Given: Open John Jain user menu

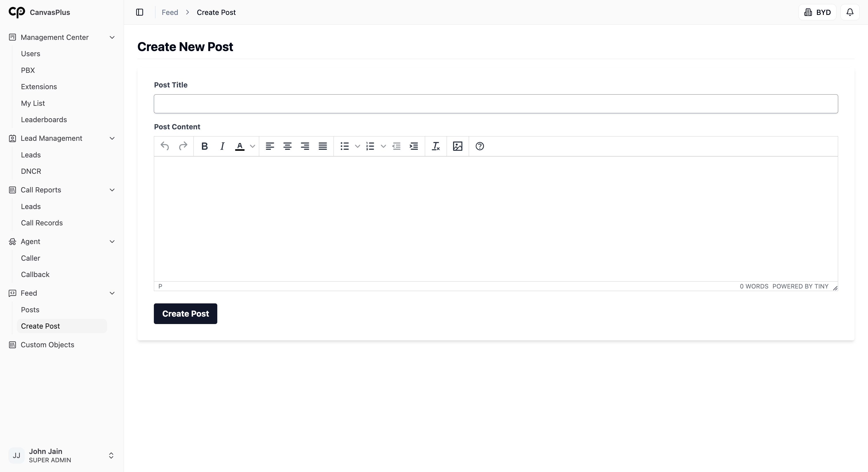Looking at the screenshot, I should pos(62,455).
